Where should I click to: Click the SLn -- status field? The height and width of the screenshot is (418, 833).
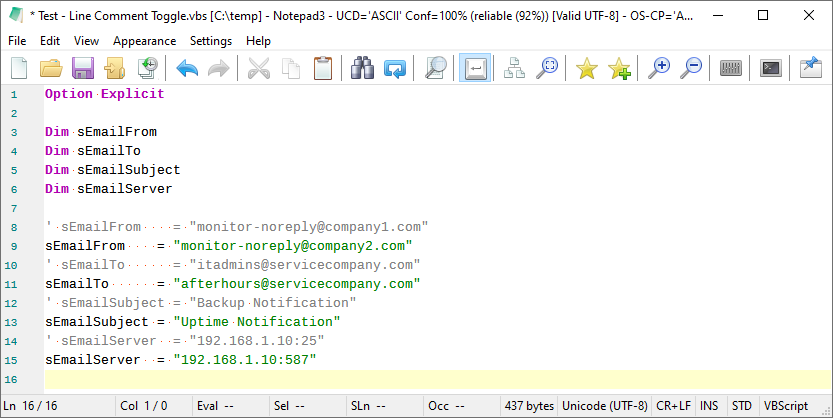click(x=385, y=406)
